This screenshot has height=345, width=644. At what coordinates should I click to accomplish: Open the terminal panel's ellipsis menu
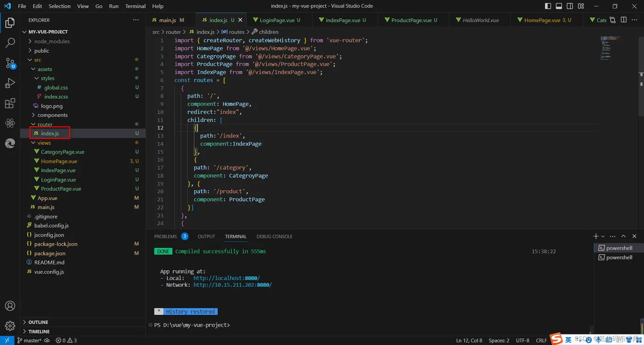coord(612,236)
